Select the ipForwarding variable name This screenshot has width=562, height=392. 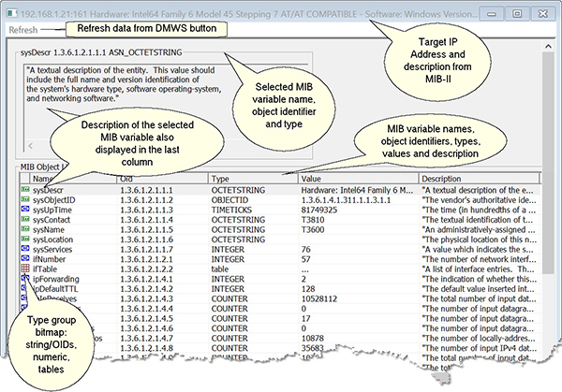point(54,280)
